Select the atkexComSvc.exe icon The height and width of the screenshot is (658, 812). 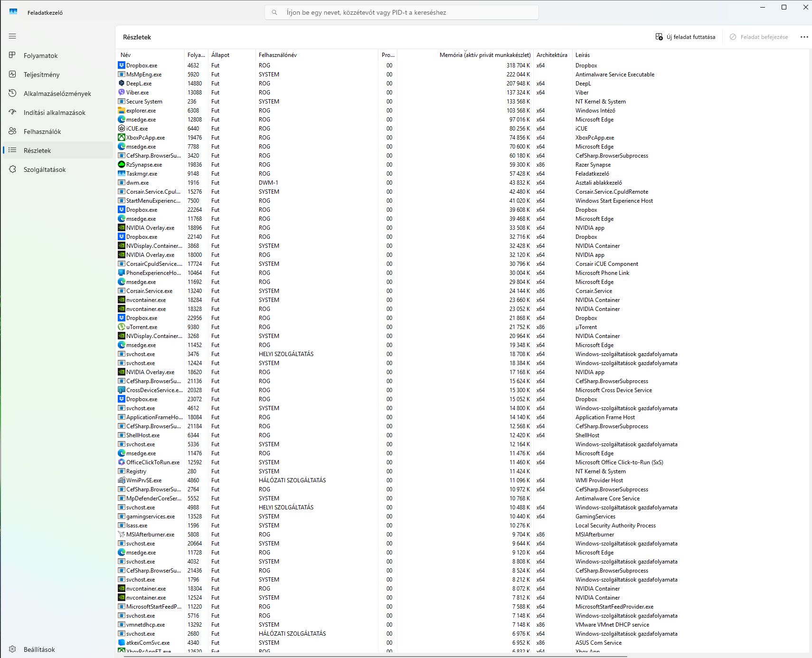(x=122, y=643)
